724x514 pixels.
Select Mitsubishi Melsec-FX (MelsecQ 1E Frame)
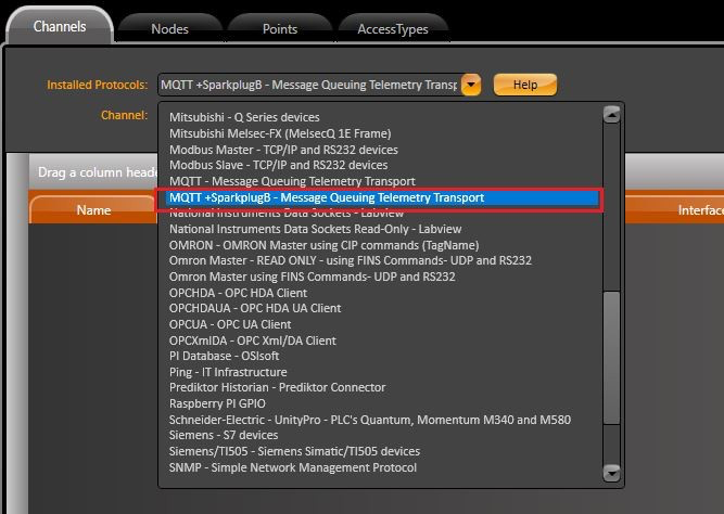click(x=280, y=133)
